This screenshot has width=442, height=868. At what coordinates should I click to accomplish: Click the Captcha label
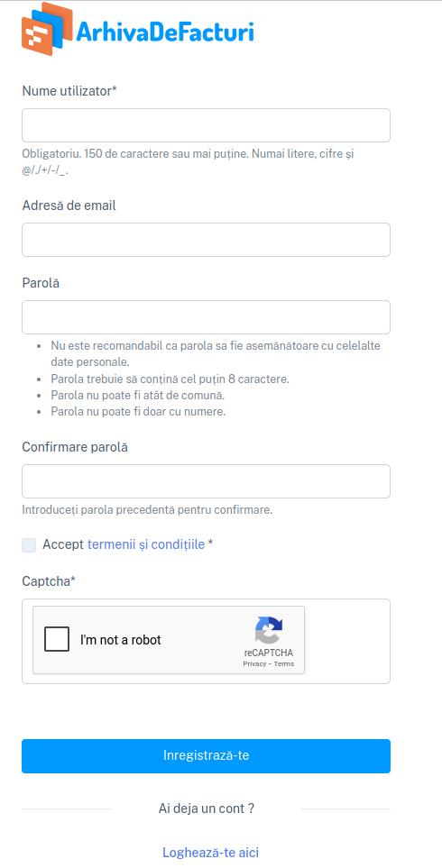point(49,581)
